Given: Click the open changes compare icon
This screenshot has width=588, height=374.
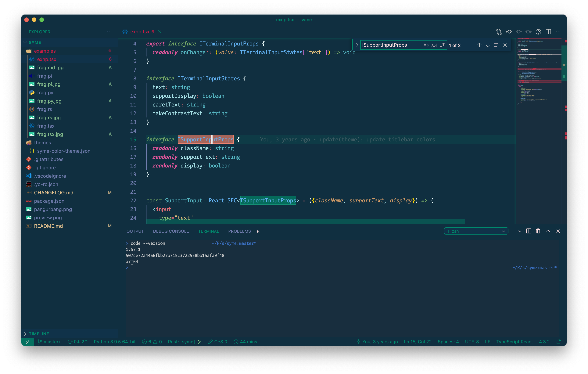Looking at the screenshot, I should click(x=499, y=32).
